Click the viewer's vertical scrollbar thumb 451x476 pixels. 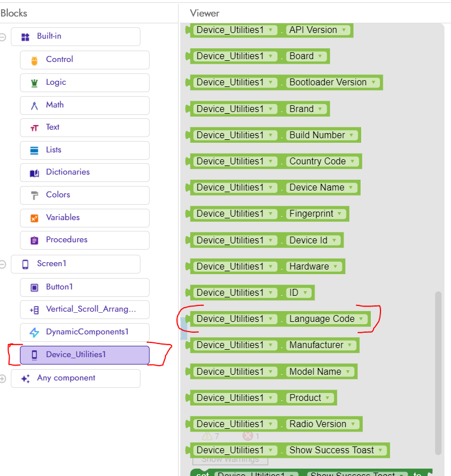pyautogui.click(x=437, y=372)
